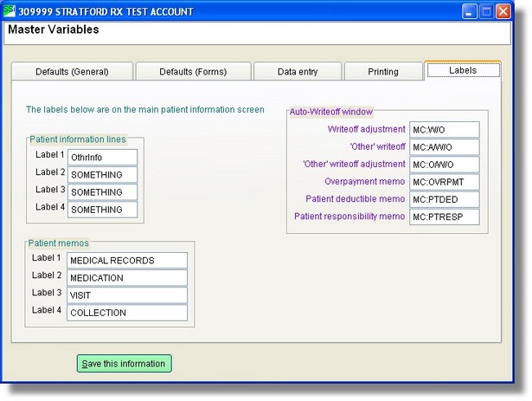Click the Master Variables heading text

click(x=54, y=29)
